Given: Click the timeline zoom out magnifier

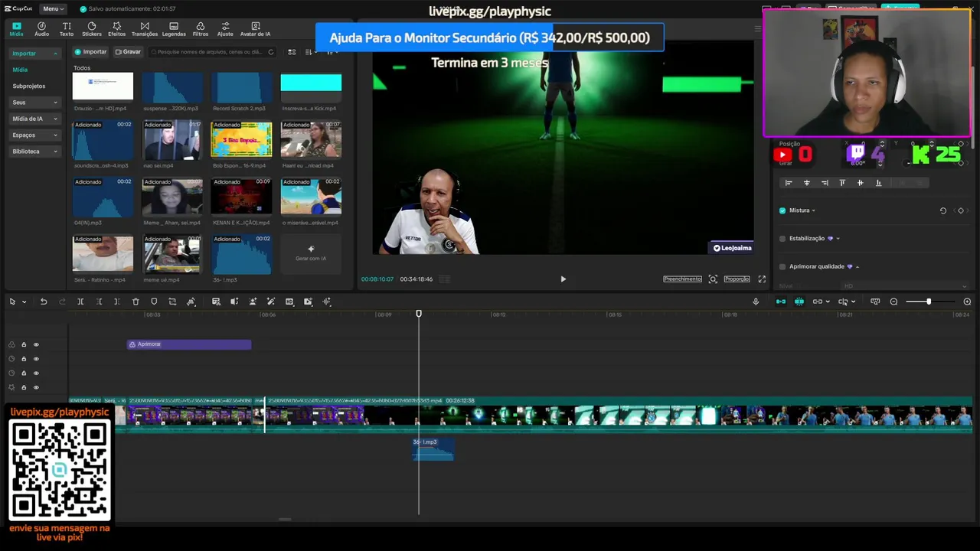Looking at the screenshot, I should click(x=893, y=302).
